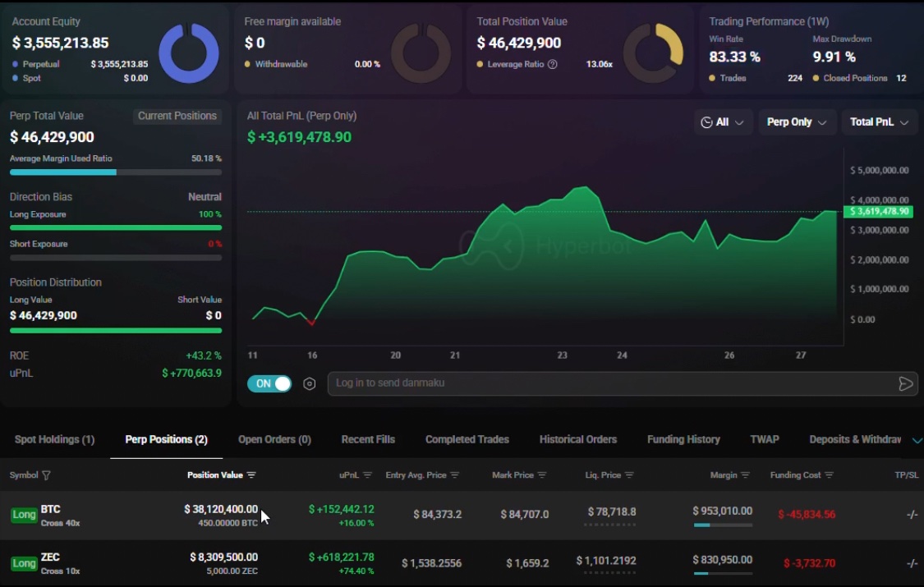View the Completed Trades tab
Image resolution: width=924 pixels, height=587 pixels.
[467, 440]
